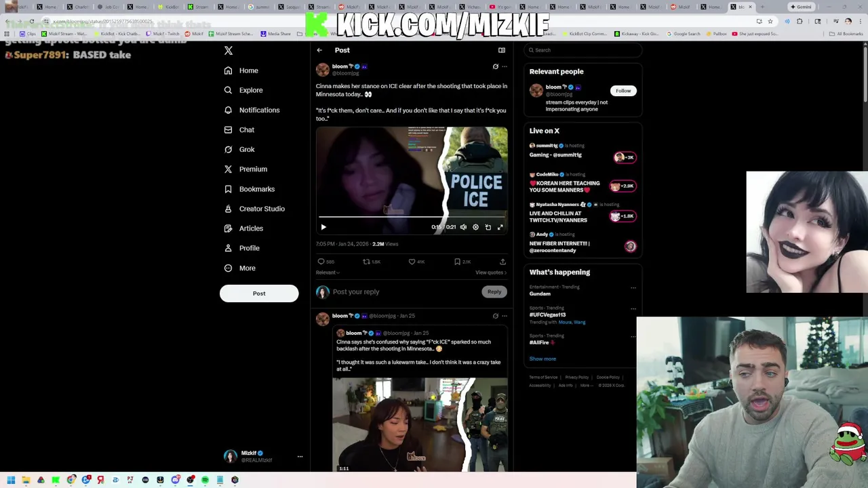
Task: Open Discord from the taskbar
Action: 175,480
